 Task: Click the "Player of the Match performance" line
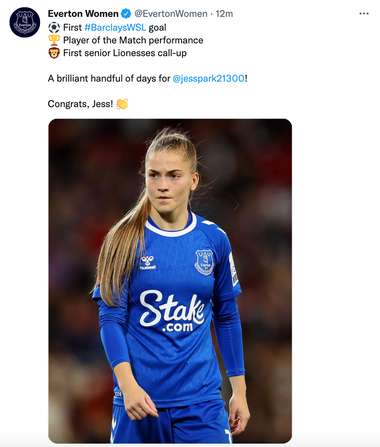[x=133, y=40]
